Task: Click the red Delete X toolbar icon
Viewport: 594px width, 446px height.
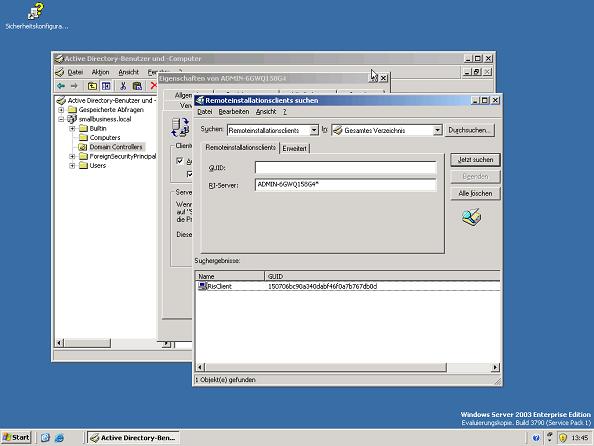Action: point(153,86)
